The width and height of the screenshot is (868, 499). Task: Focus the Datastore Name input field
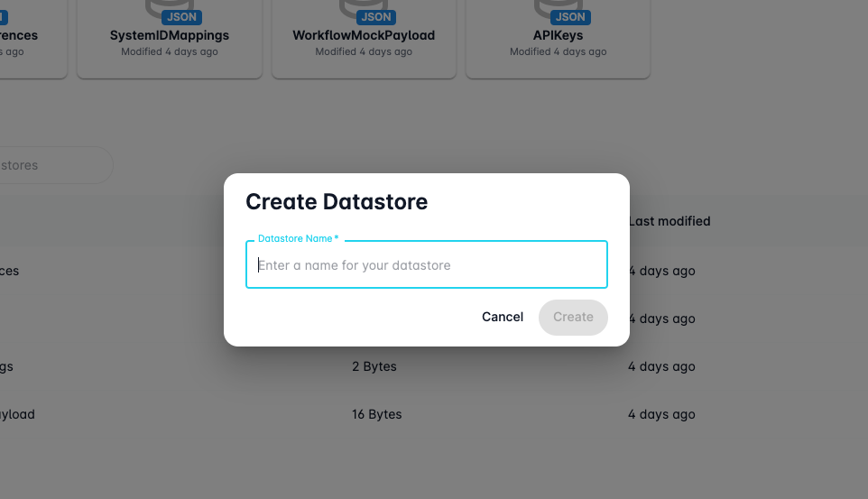pyautogui.click(x=426, y=265)
